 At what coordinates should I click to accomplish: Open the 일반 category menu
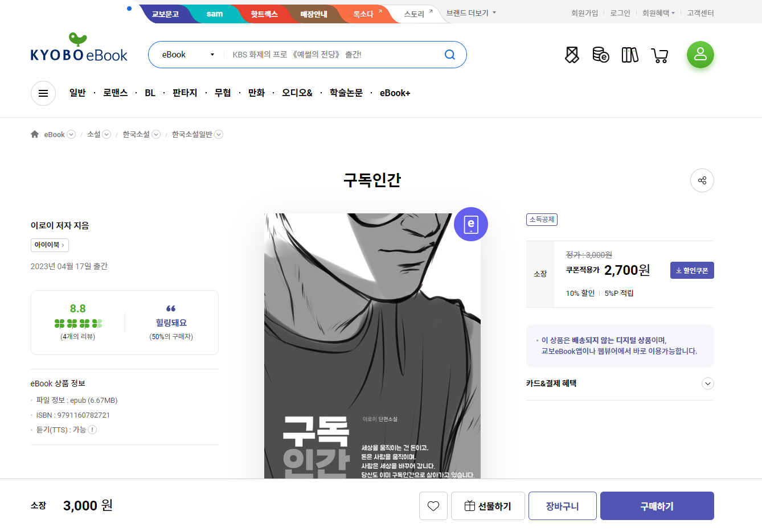(77, 93)
